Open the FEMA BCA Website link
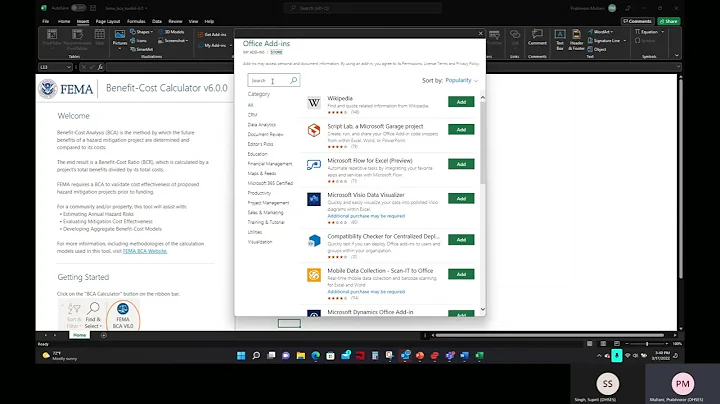Screen dimensions: 720x404 (x=145, y=251)
